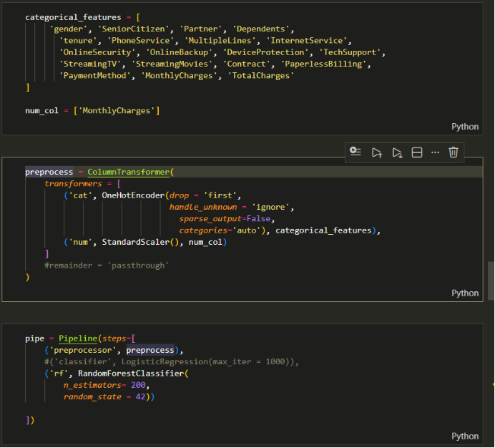This screenshot has width=495, height=448.
Task: Split the cell with the toolbar icon
Action: [x=417, y=152]
